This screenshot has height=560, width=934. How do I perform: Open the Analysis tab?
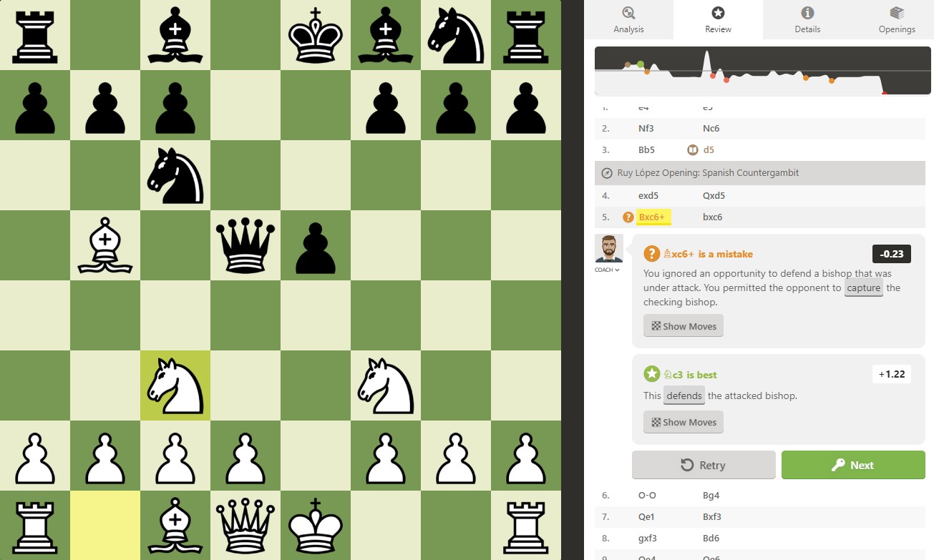628,20
